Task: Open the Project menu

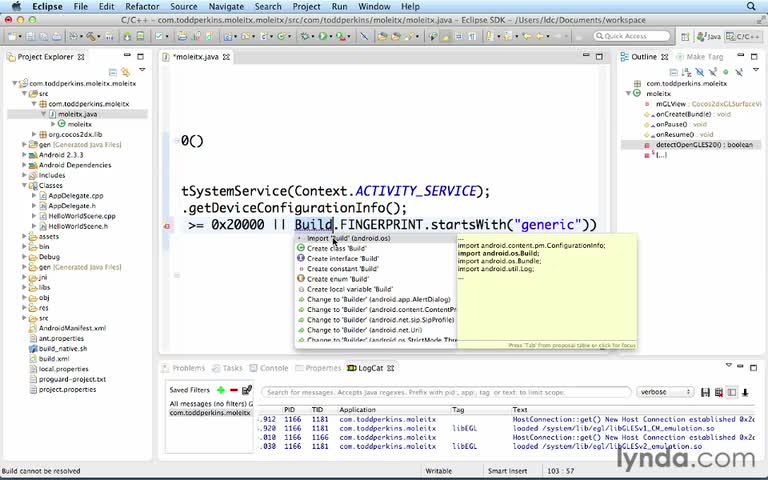Action: pos(306,6)
